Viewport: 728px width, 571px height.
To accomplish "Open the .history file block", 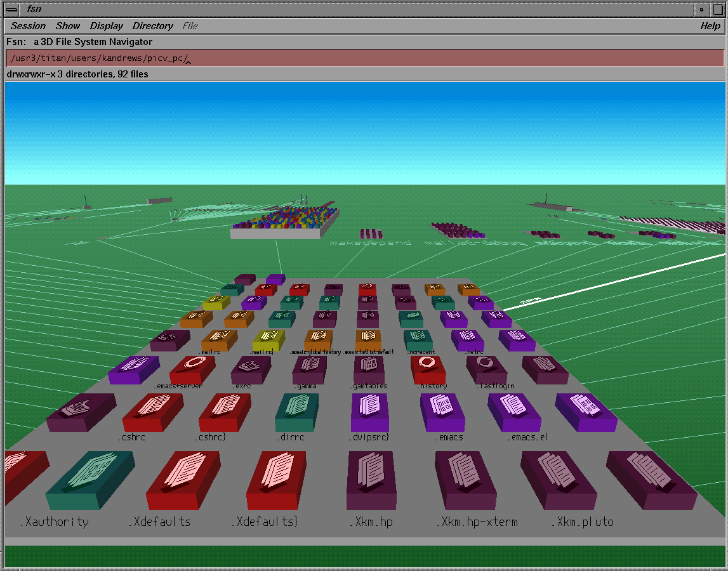I will (x=428, y=368).
